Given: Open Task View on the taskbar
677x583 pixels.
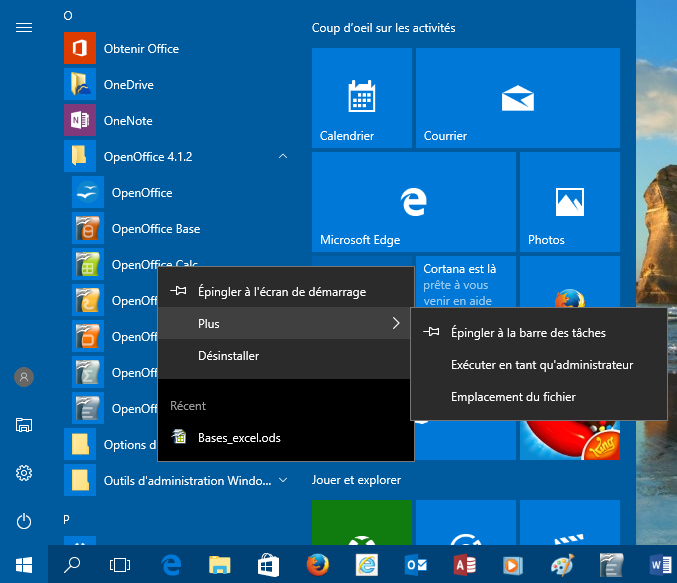Looking at the screenshot, I should click(120, 565).
